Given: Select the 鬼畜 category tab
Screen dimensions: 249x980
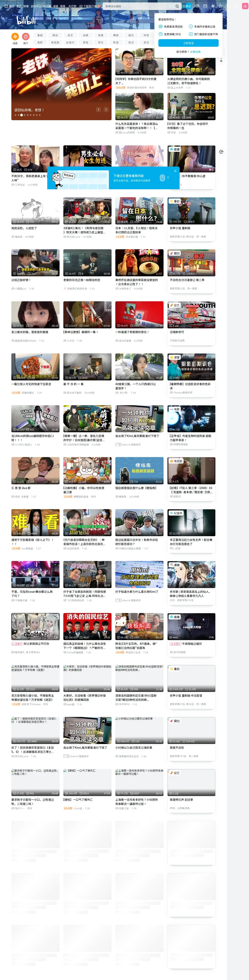Looking at the screenshot, I should 101,35.
